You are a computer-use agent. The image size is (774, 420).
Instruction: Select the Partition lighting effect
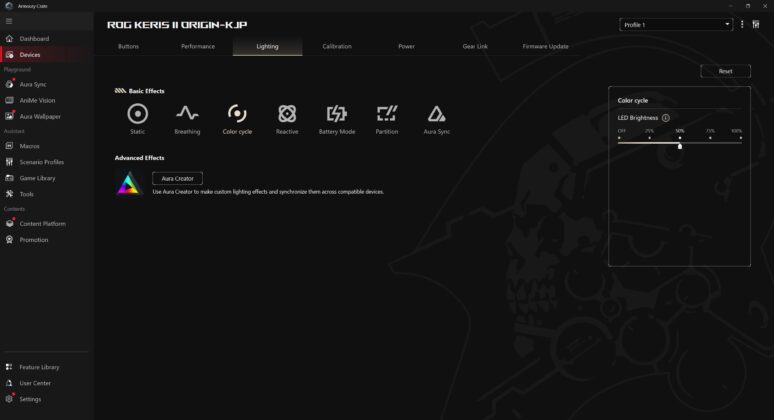387,119
